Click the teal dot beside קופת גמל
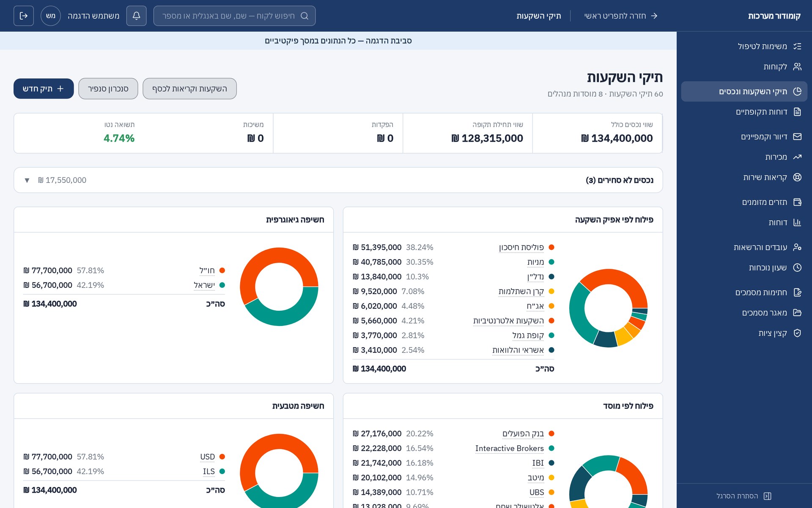The height and width of the screenshot is (508, 812). click(551, 335)
